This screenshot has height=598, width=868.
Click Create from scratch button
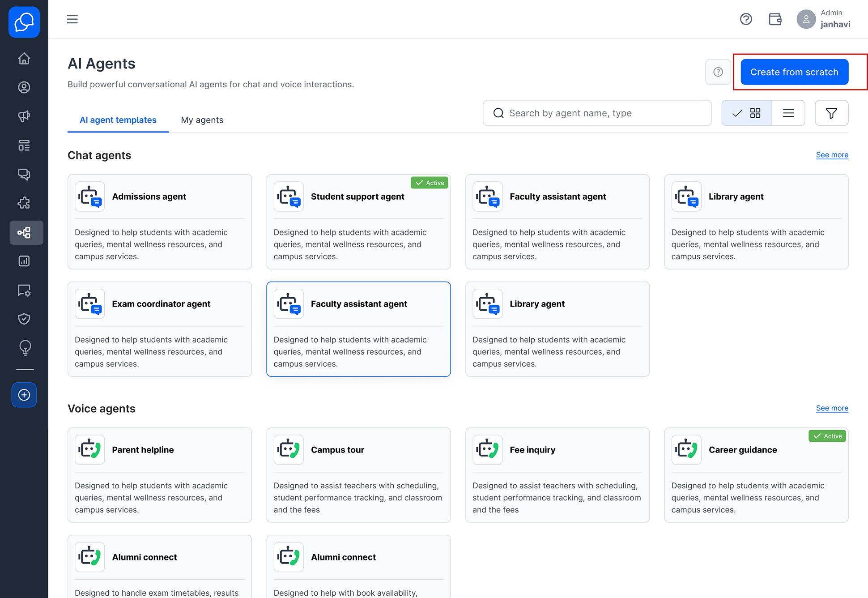[x=794, y=72]
